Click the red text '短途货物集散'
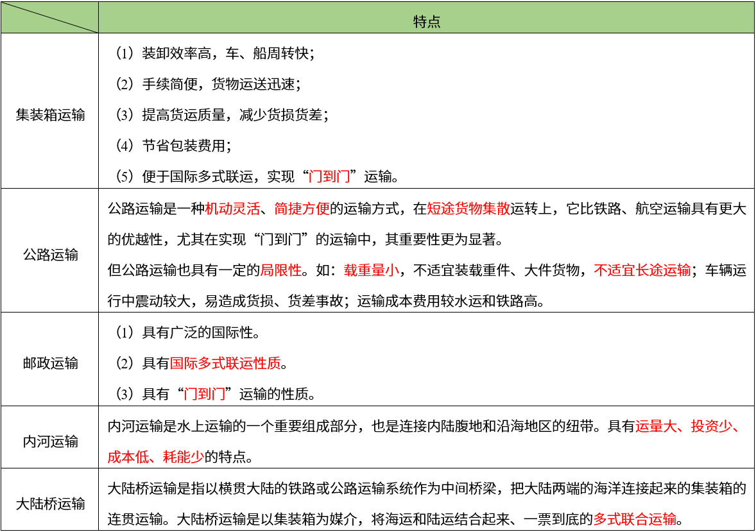 click(468, 209)
